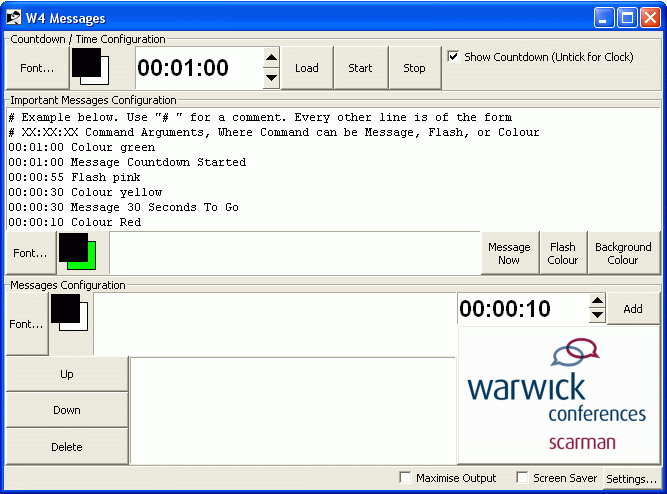Decrease message duration with the down arrow
Image resolution: width=667 pixels, height=494 pixels.
[x=597, y=316]
